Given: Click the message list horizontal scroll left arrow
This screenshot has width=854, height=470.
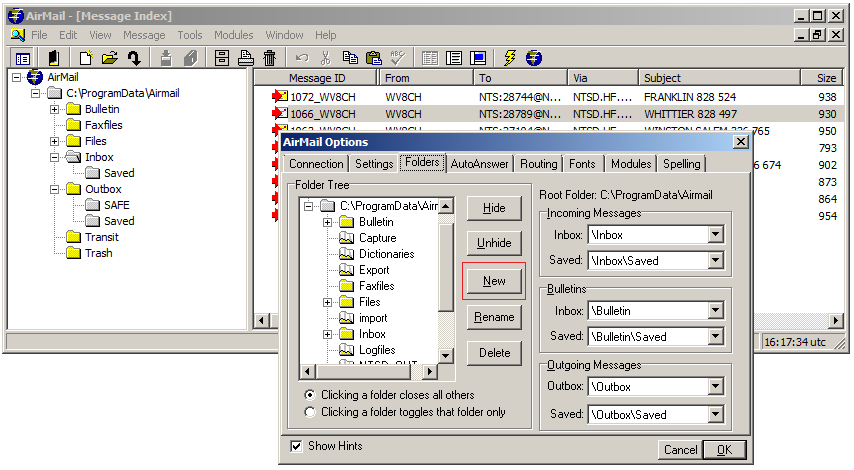Looking at the screenshot, I should click(262, 321).
